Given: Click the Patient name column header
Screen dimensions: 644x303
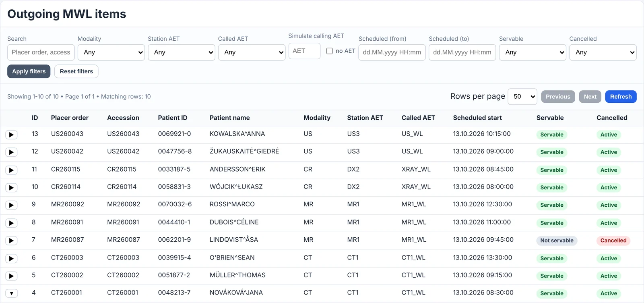Looking at the screenshot, I should pyautogui.click(x=230, y=118).
